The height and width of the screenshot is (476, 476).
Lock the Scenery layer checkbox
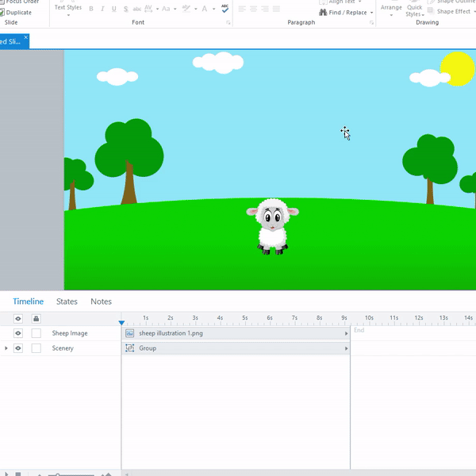(x=36, y=348)
